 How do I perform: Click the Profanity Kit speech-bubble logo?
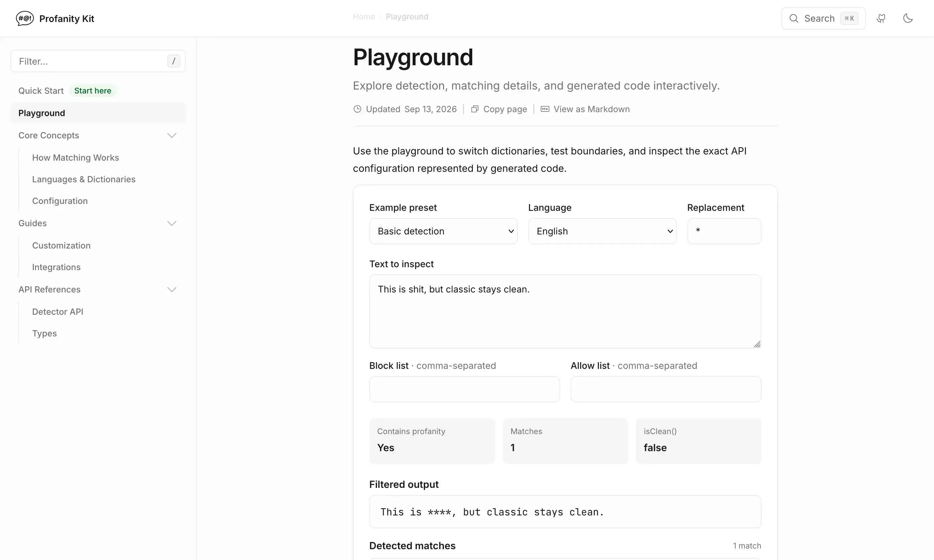(x=25, y=18)
